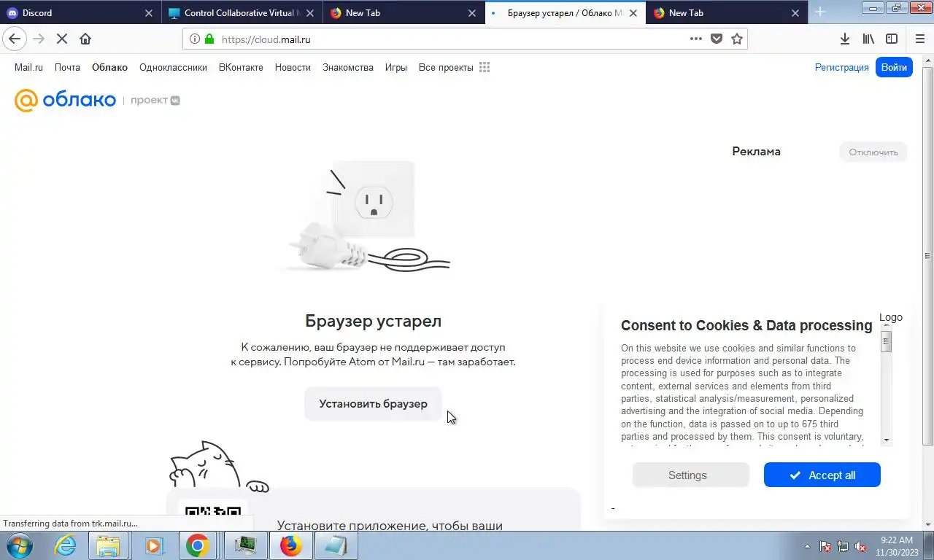Open the all projects grid icon
This screenshot has height=560, width=934.
click(x=485, y=67)
